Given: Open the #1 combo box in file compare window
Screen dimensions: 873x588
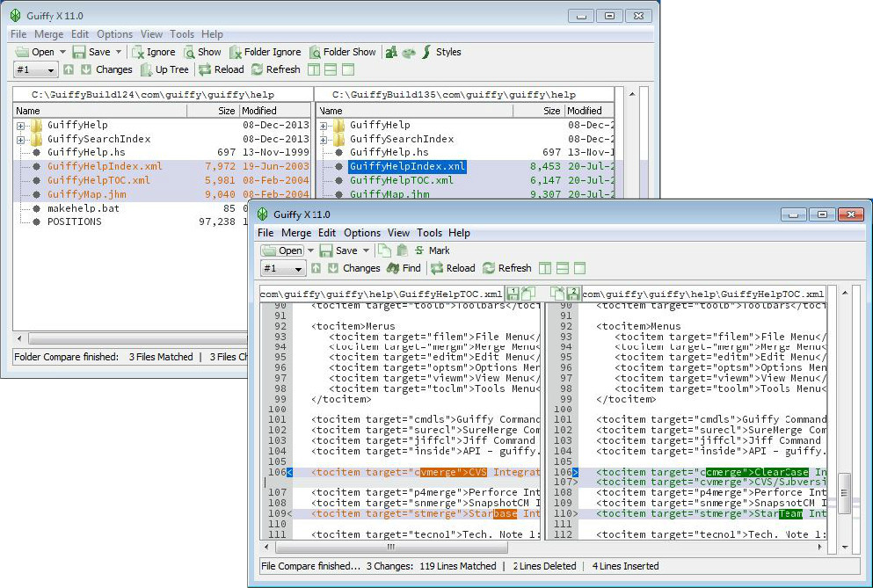Looking at the screenshot, I should [x=283, y=269].
